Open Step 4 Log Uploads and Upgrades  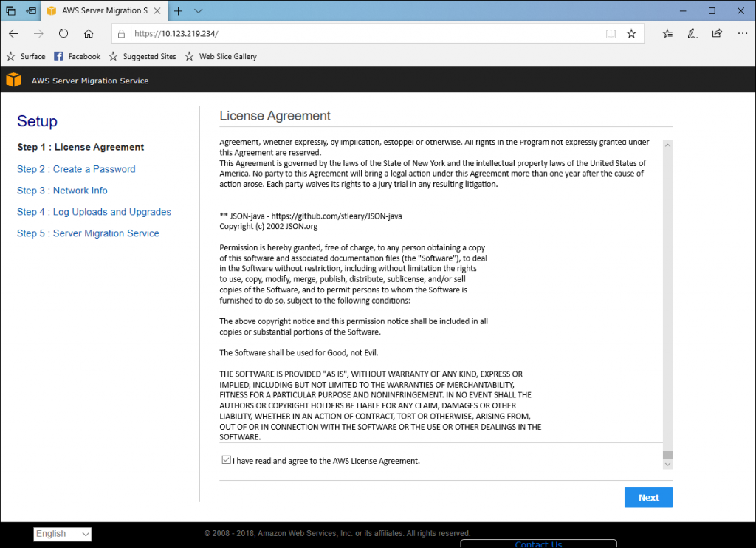pyautogui.click(x=94, y=212)
